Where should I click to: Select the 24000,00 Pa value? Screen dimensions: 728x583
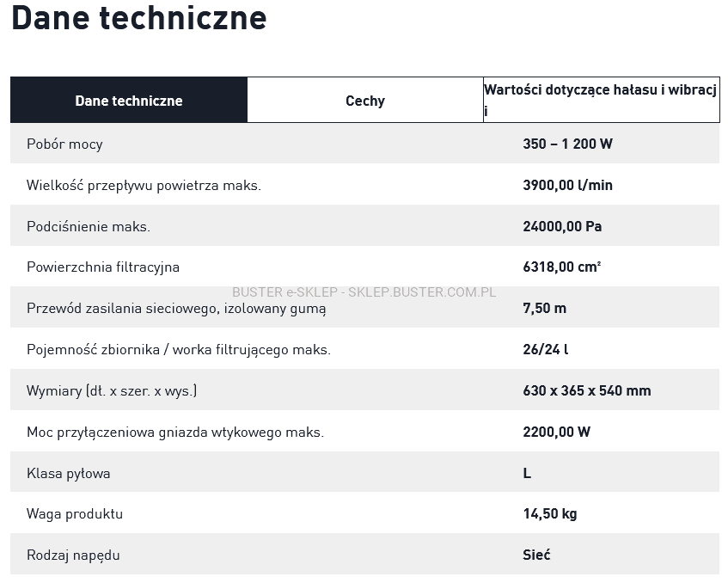[x=562, y=226]
